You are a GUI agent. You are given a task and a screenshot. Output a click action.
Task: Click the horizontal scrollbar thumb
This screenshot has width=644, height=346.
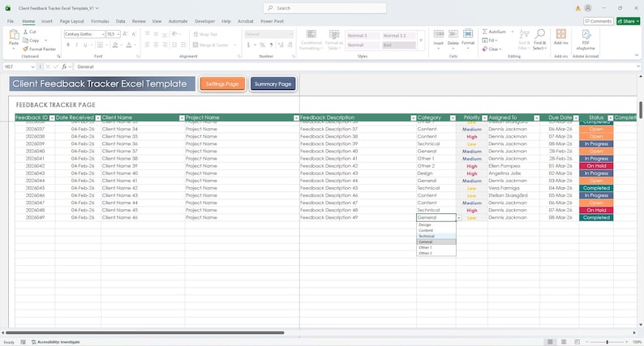144,332
